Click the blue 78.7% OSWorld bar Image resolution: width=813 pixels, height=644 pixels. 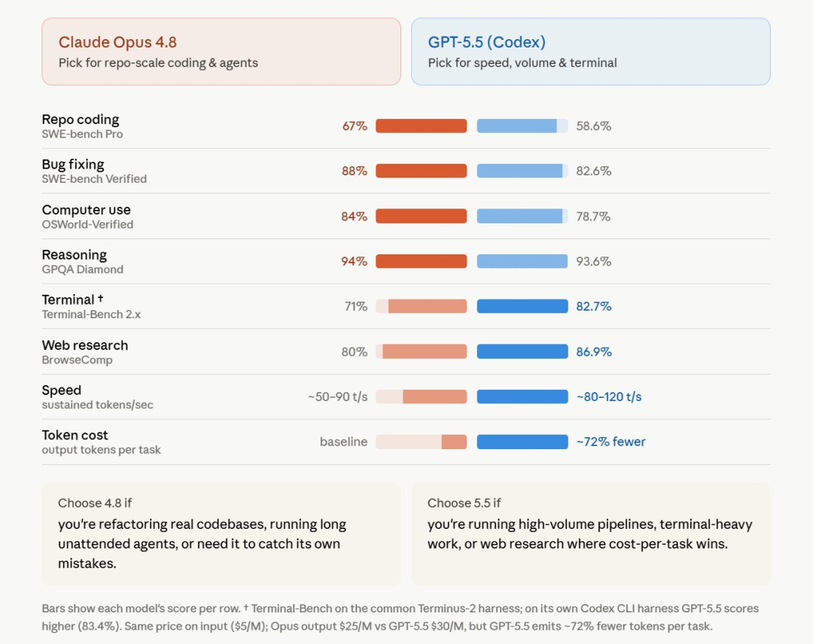point(522,216)
